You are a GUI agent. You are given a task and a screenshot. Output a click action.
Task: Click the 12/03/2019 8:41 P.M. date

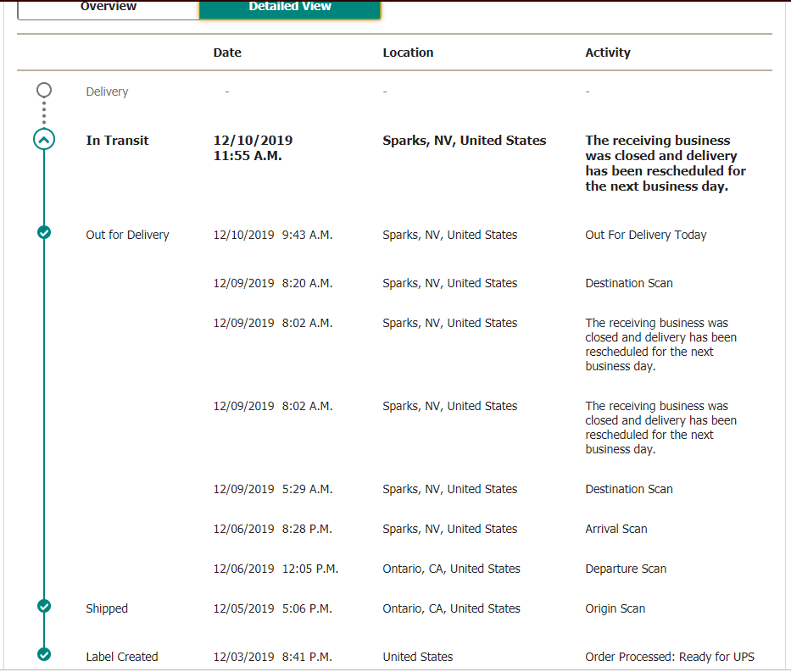[272, 657]
